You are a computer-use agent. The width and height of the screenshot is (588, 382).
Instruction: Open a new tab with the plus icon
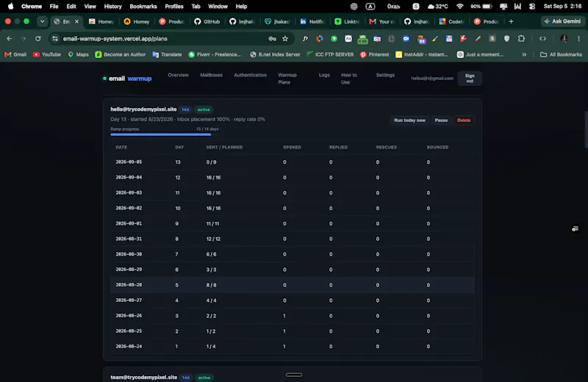tap(511, 21)
